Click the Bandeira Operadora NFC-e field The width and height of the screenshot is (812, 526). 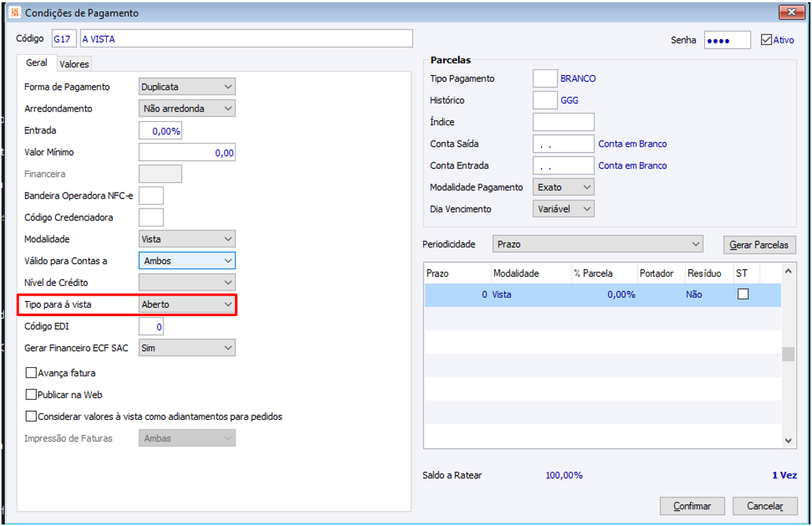[x=151, y=196]
